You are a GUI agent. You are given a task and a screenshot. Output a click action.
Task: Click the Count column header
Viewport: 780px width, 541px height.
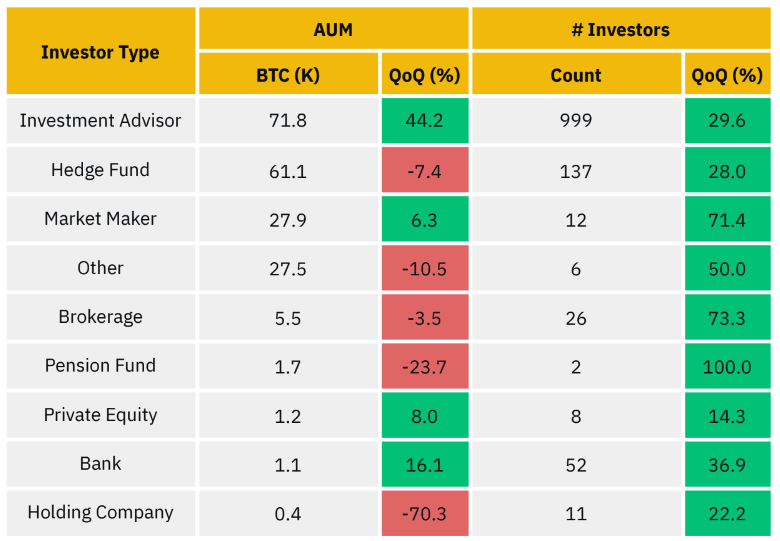(576, 76)
